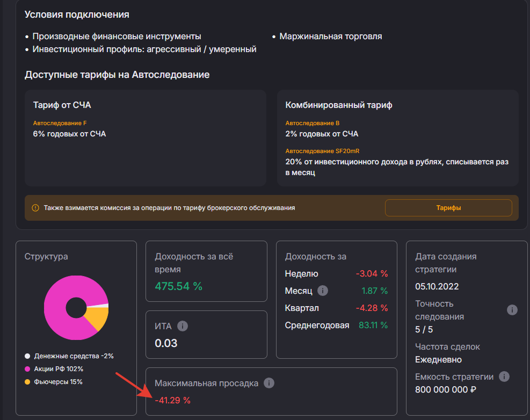Select the Комбинированный тариф card title
The image size is (530, 420).
(x=339, y=105)
